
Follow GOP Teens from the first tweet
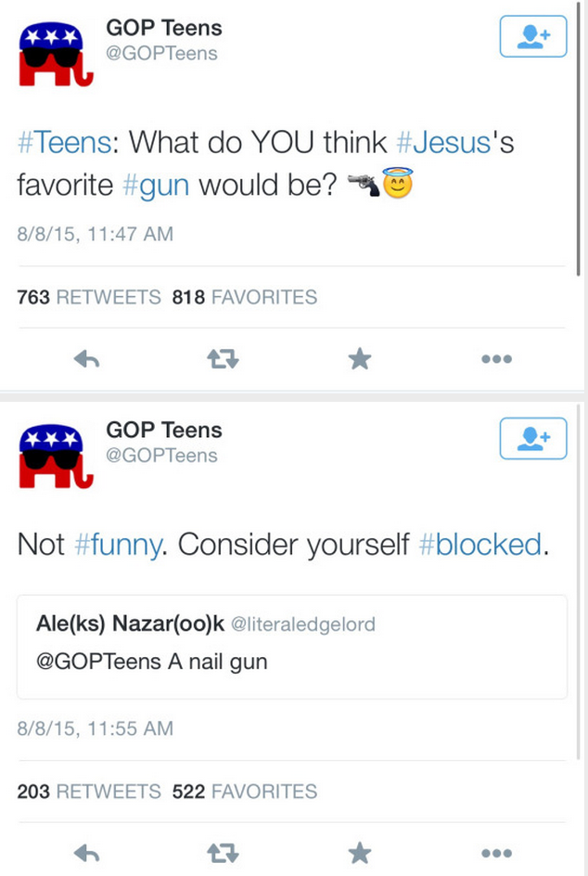pos(532,37)
